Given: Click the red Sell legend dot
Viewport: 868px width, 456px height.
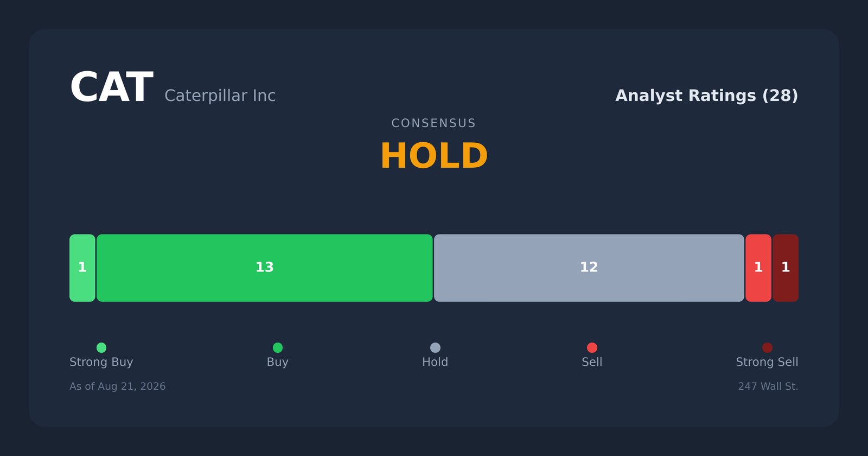Looking at the screenshot, I should pyautogui.click(x=592, y=347).
